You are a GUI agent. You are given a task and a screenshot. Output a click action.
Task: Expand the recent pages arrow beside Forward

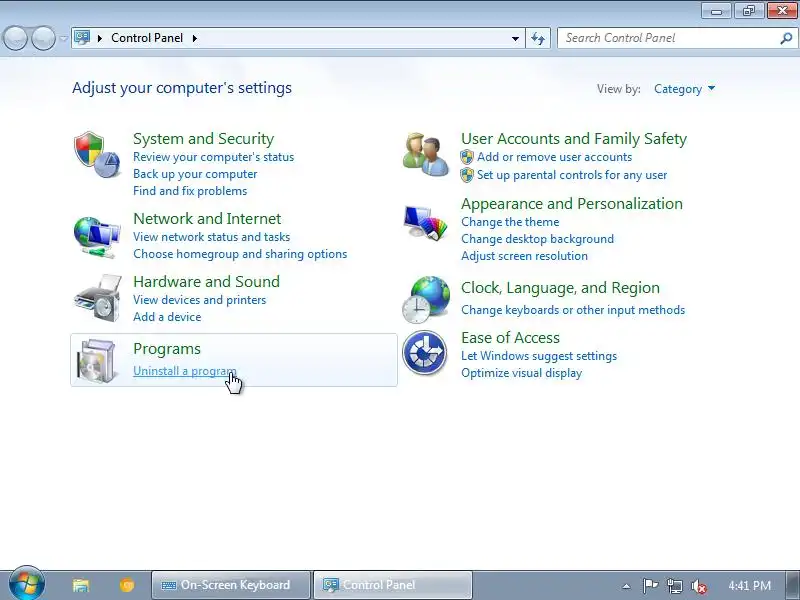pyautogui.click(x=63, y=38)
